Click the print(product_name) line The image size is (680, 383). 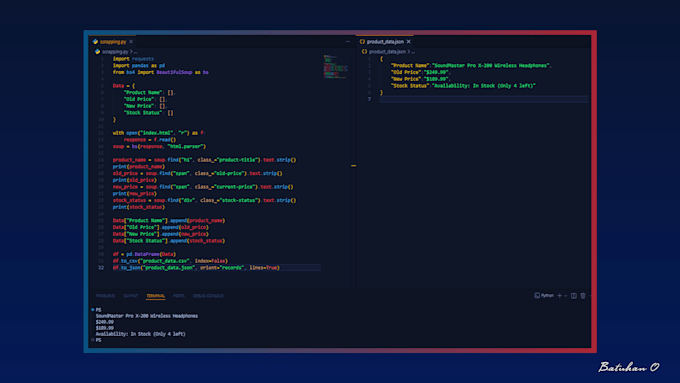[x=139, y=167]
